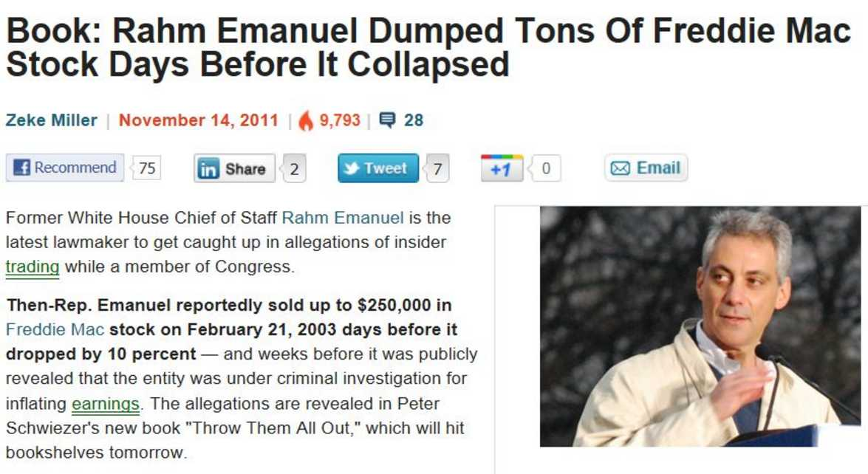Open the comments bubble icon

[388, 120]
